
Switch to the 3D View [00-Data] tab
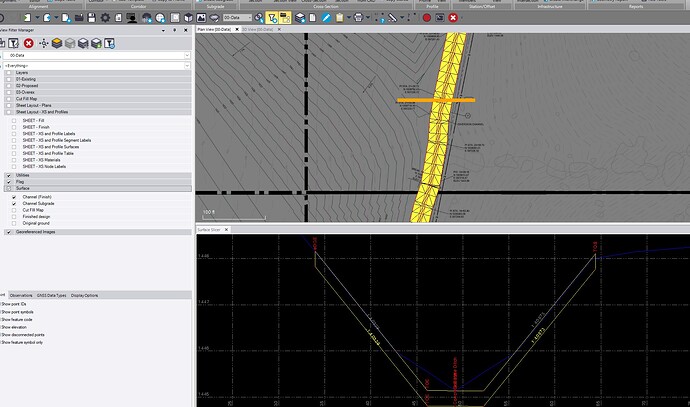(x=257, y=29)
